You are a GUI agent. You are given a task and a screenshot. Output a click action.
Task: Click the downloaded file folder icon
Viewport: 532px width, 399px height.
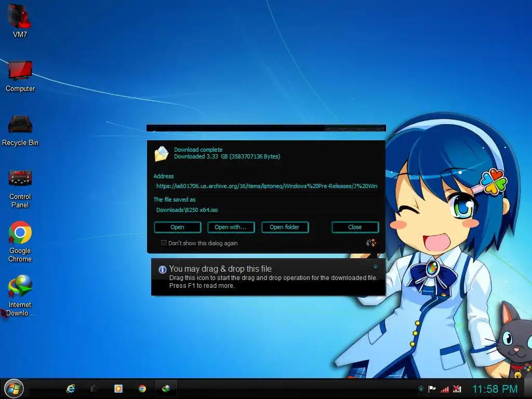[162, 154]
